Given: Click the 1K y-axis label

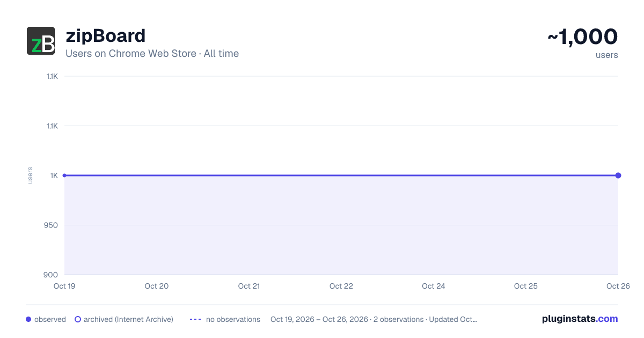Looking at the screenshot, I should coord(54,175).
